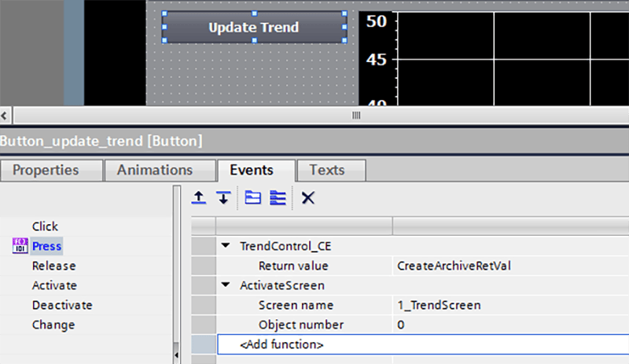Select the Update Trend button on canvas
This screenshot has height=364, width=629.
[254, 28]
